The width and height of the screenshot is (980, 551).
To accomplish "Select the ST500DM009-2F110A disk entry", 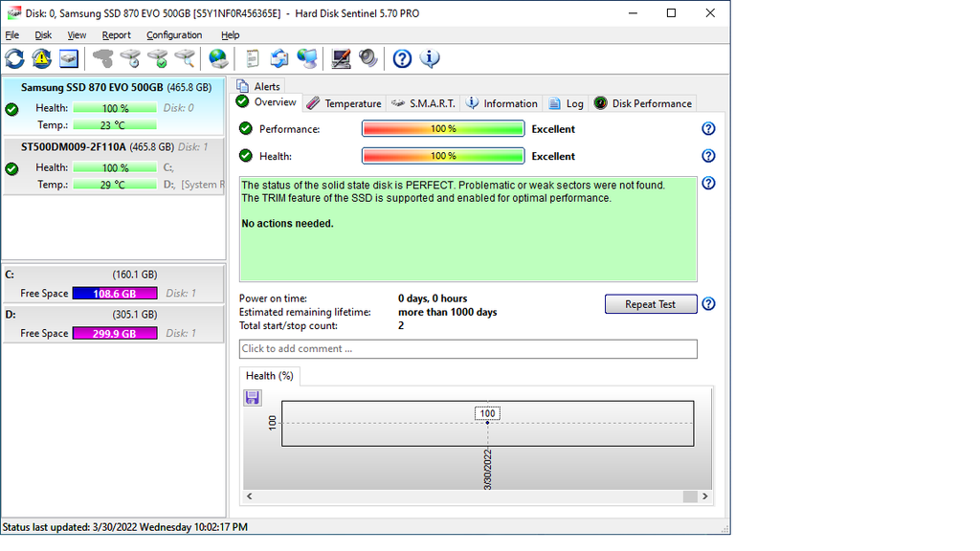I will (x=113, y=166).
